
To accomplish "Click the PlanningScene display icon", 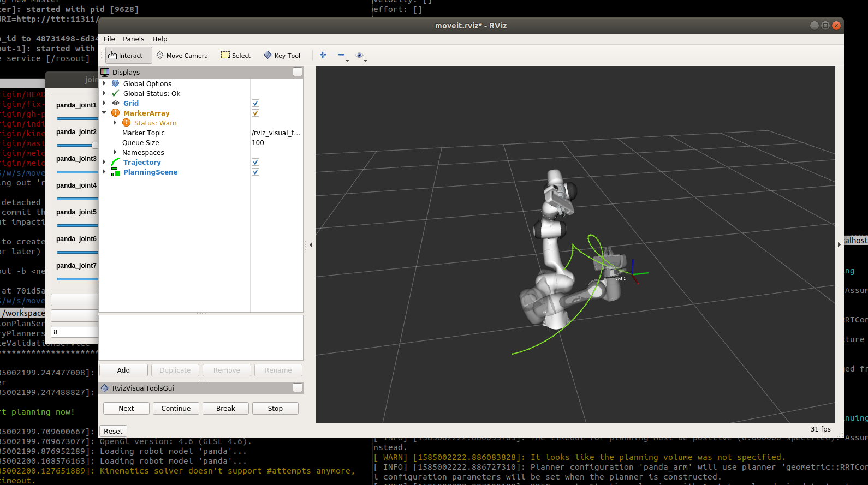I will coord(116,172).
